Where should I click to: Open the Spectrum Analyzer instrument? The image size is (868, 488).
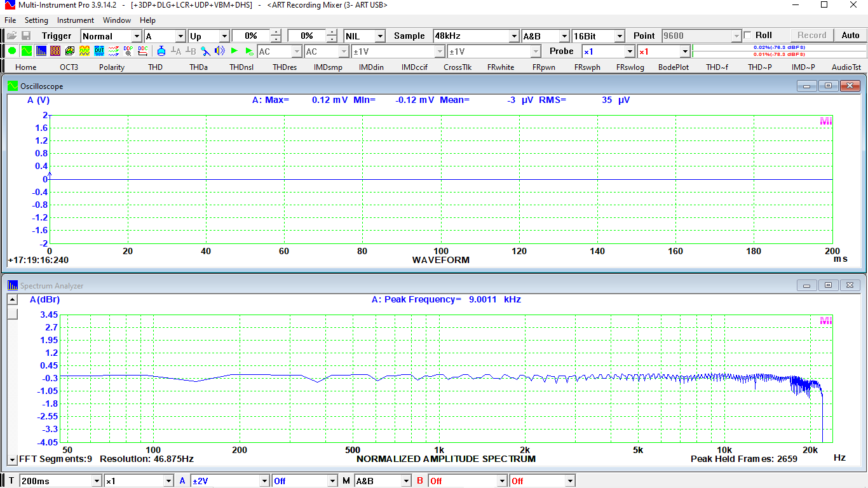point(41,51)
